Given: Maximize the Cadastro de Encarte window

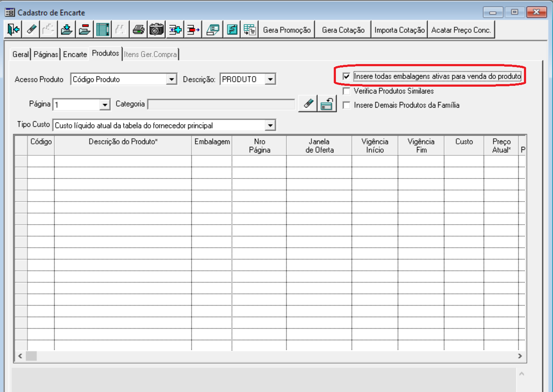Looking at the screenshot, I should tap(515, 12).
